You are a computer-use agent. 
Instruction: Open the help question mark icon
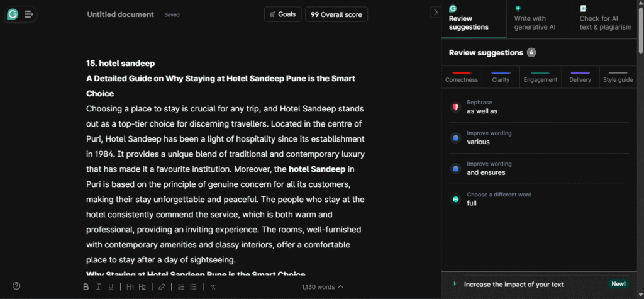point(16,286)
